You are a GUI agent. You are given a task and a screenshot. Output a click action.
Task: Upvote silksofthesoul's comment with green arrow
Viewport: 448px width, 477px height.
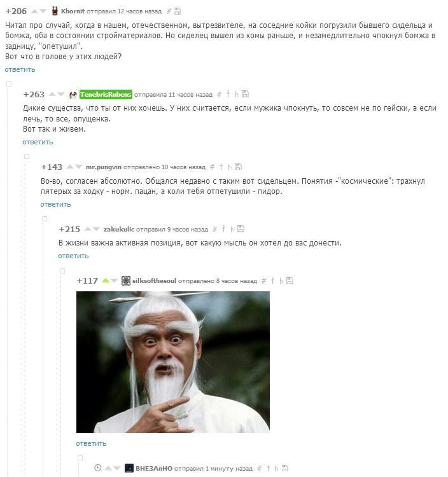pos(106,280)
